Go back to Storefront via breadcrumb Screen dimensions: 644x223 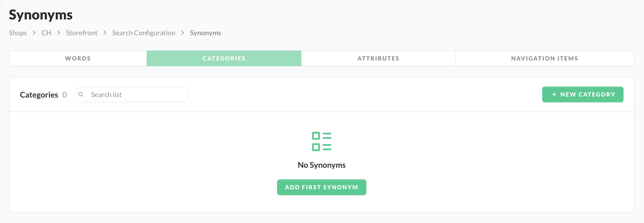pyautogui.click(x=82, y=33)
